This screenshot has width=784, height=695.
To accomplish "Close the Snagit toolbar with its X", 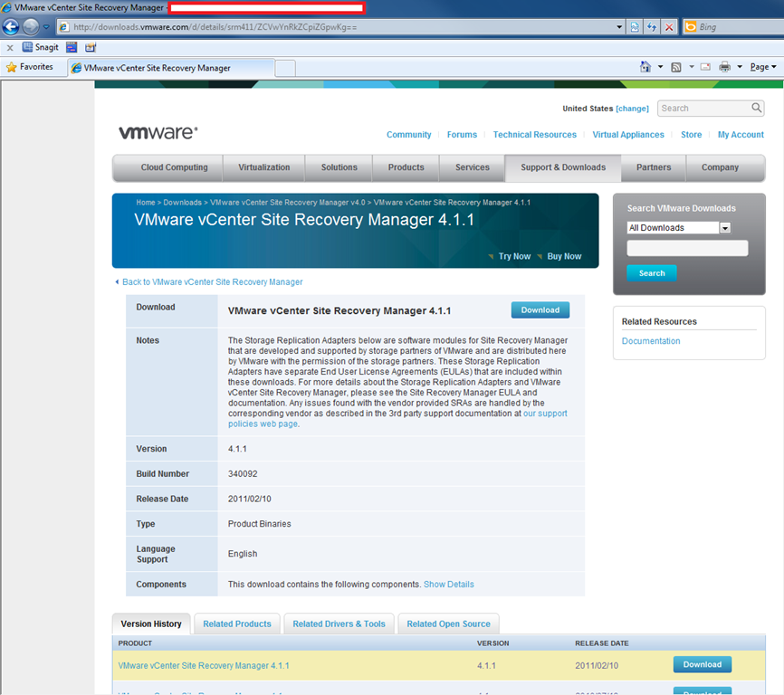I will pyautogui.click(x=10, y=47).
